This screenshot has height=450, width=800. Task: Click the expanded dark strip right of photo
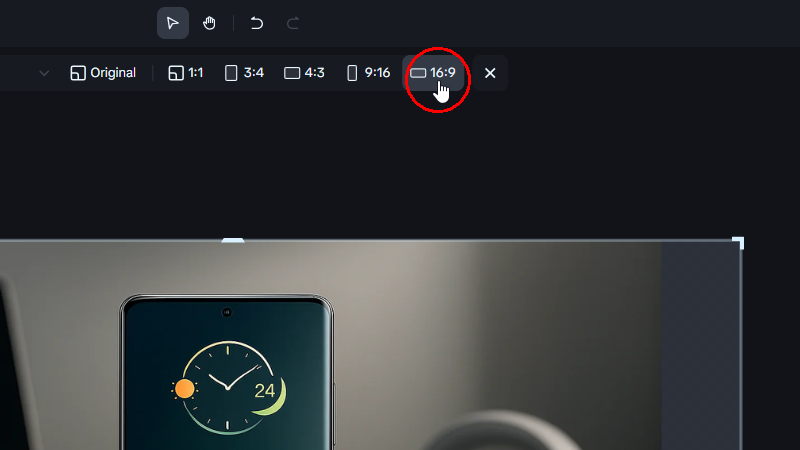pyautogui.click(x=701, y=346)
